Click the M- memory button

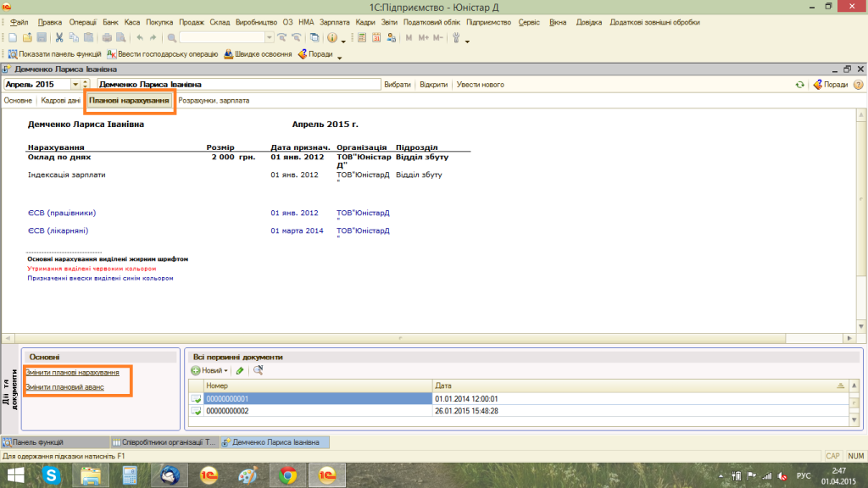tap(438, 37)
